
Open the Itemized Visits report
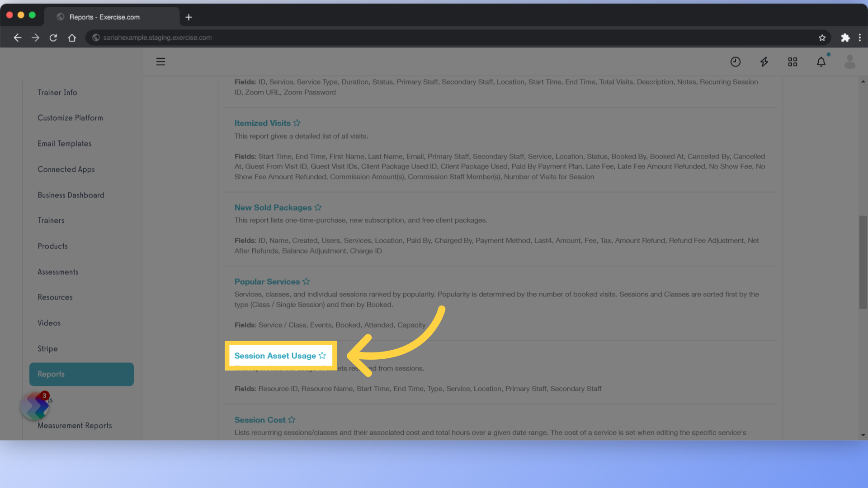(262, 123)
